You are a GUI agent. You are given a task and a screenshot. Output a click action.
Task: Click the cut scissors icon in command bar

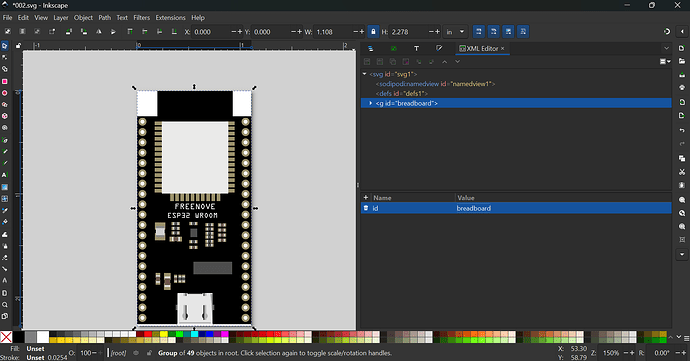[682, 172]
